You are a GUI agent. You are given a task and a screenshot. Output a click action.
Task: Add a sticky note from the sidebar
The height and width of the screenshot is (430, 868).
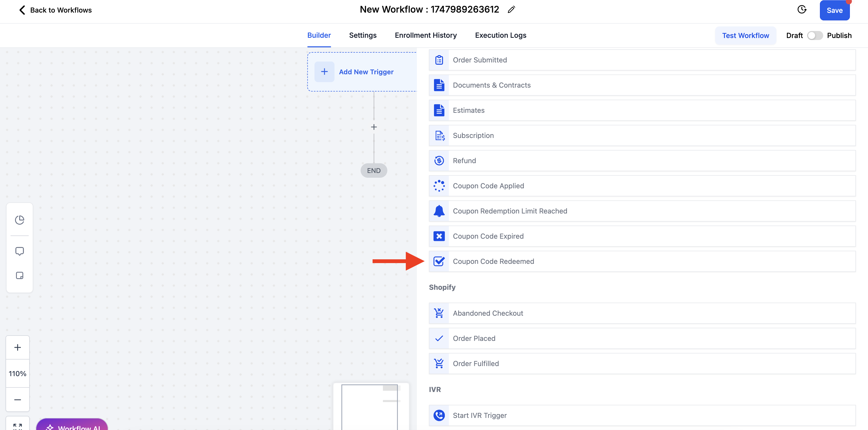coord(20,275)
